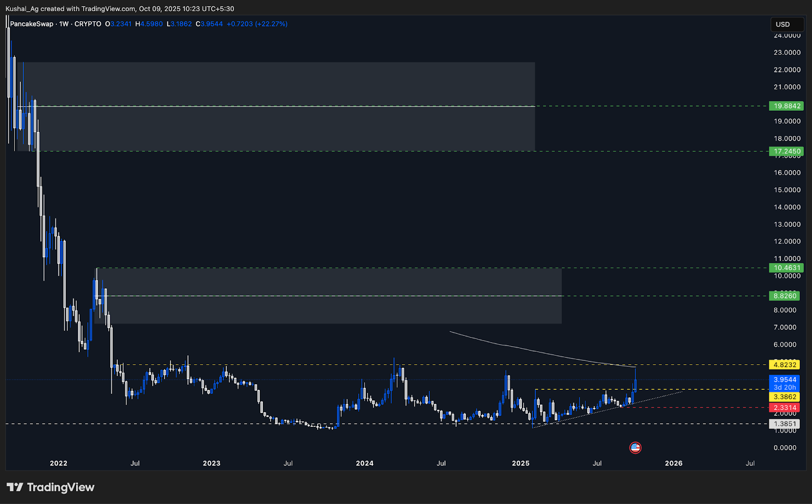Click the 2026 time axis label
The height and width of the screenshot is (504, 812).
(x=673, y=463)
